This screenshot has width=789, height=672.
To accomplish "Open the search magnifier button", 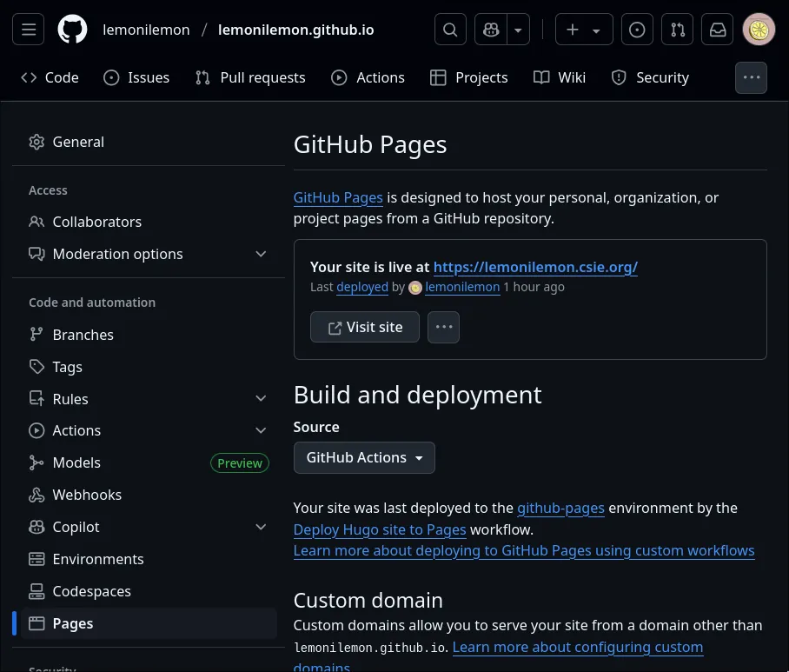I will pyautogui.click(x=450, y=30).
